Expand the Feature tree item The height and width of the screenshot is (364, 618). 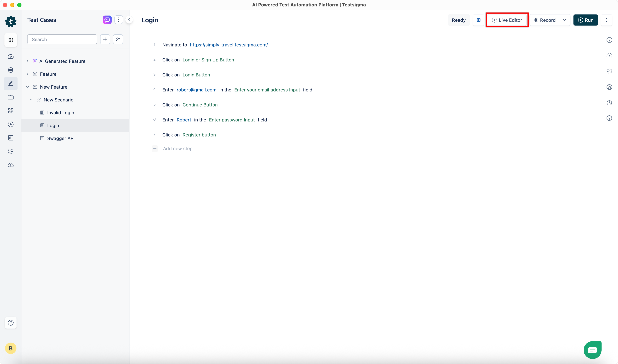[x=28, y=74]
